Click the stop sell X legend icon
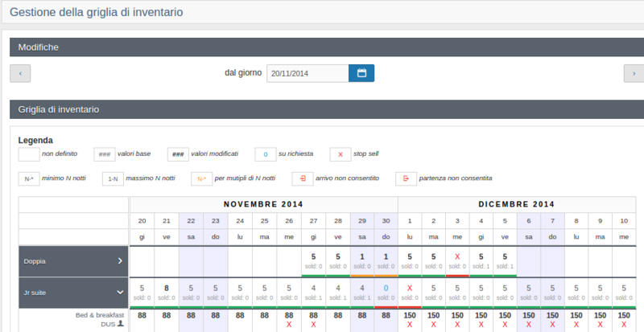 coord(340,154)
